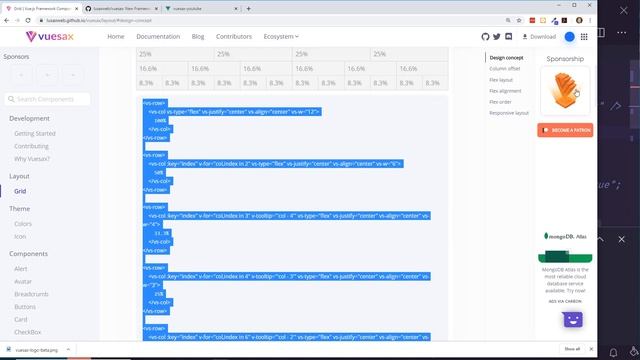Open the red browser extension icon
Screen dimensions: 640x360
[532, 20]
